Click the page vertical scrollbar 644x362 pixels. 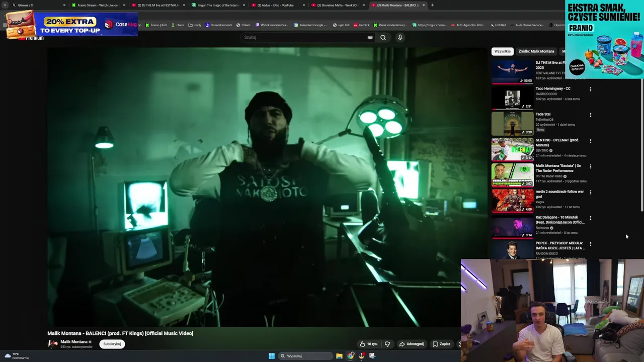tap(642, 146)
